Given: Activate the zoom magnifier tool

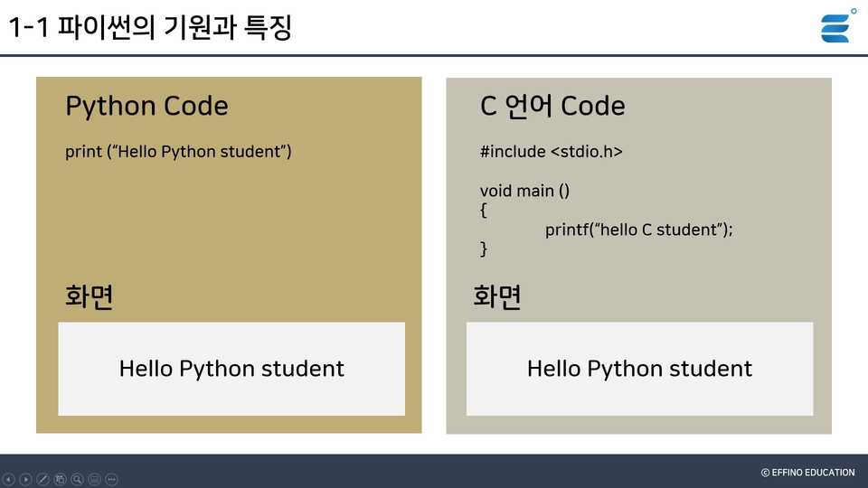Looking at the screenshot, I should tap(78, 479).
